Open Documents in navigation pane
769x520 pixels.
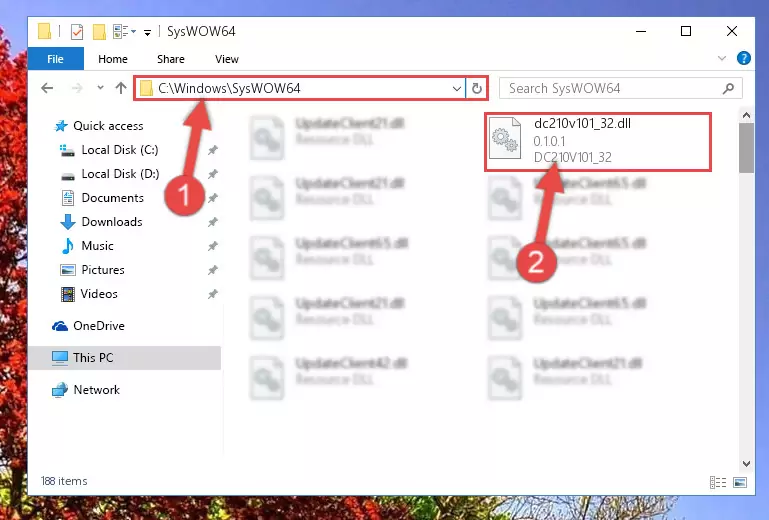click(113, 198)
